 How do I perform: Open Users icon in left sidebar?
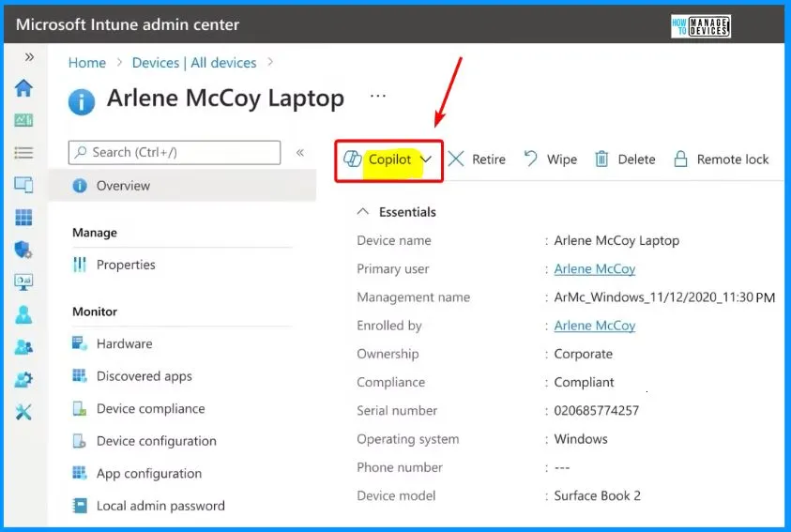point(23,314)
